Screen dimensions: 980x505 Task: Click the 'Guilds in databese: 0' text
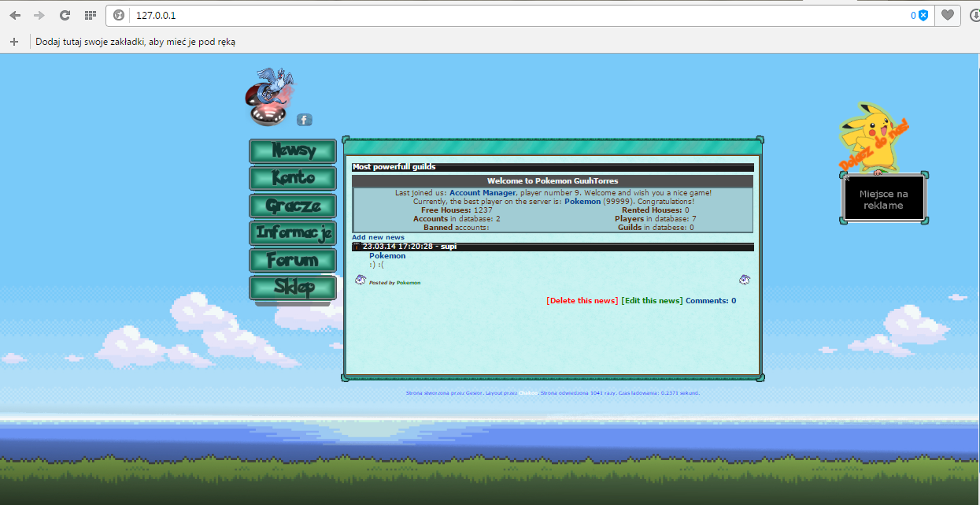656,228
